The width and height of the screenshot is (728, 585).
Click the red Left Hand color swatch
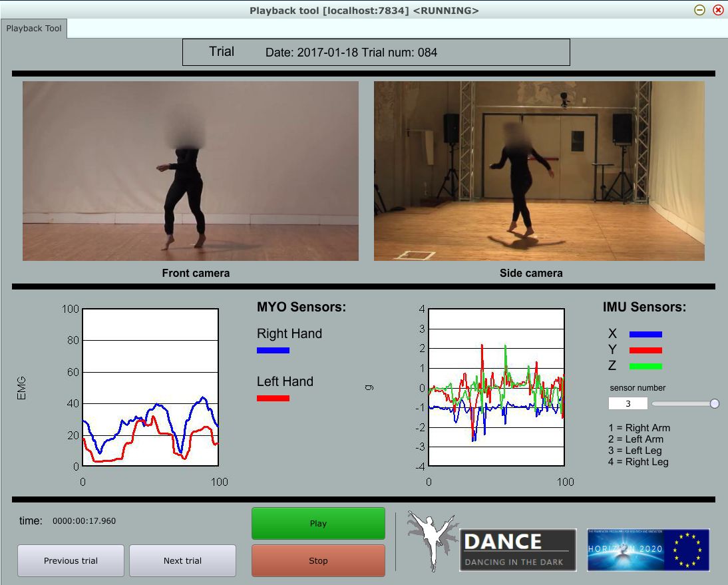click(x=273, y=397)
